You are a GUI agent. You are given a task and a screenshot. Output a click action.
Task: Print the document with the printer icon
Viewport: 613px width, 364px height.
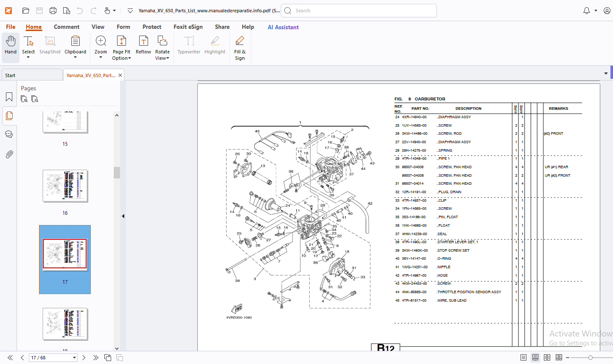coord(53,11)
